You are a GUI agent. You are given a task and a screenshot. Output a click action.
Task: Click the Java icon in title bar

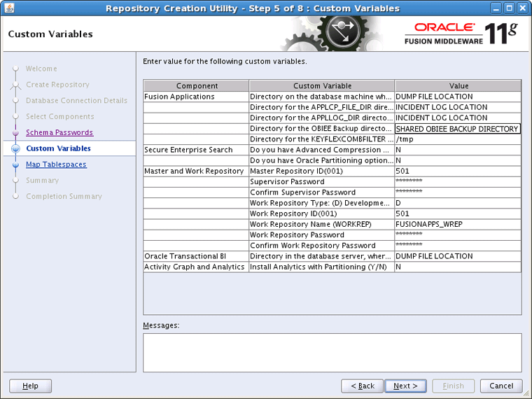9,8
